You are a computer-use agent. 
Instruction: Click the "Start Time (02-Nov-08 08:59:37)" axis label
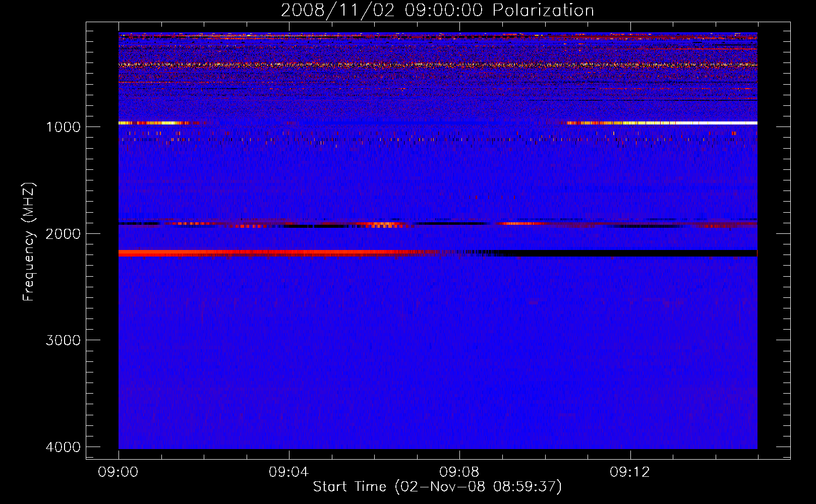[x=437, y=487]
